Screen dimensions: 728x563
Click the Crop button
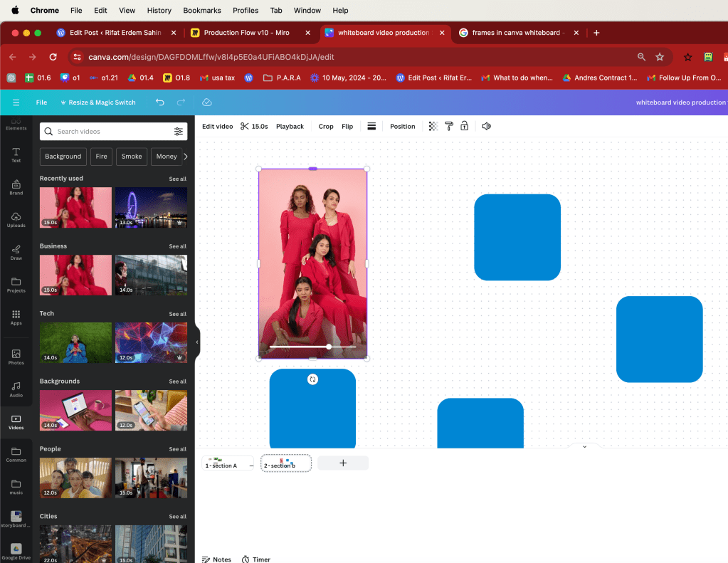[326, 127]
